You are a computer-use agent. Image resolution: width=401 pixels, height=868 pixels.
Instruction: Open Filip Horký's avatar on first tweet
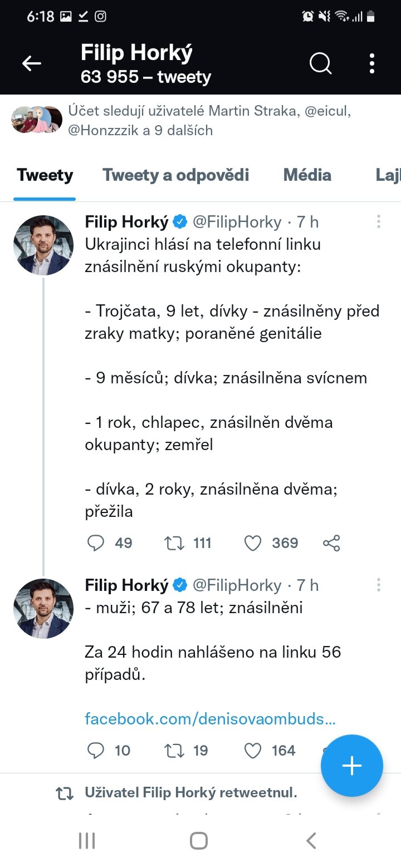coord(43,245)
